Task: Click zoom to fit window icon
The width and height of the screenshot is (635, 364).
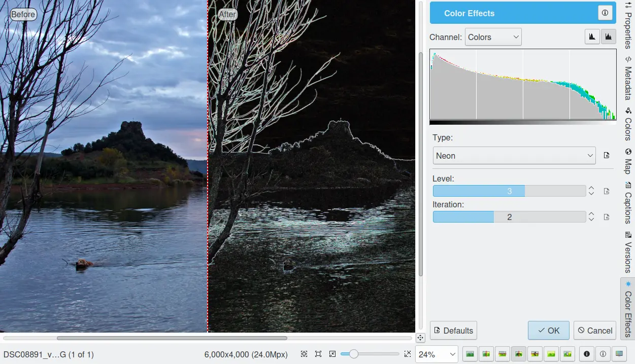Action: 318,354
